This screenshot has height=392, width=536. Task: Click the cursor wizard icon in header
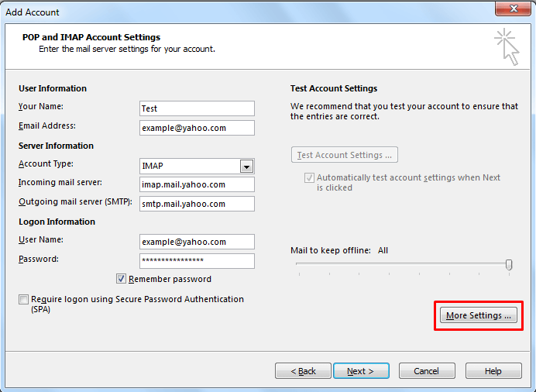coord(506,46)
